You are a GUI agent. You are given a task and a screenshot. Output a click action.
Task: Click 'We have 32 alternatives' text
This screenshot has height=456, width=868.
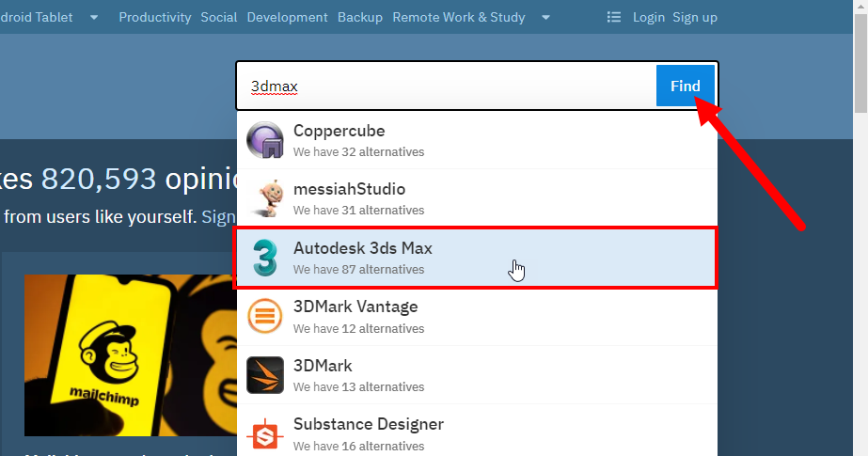click(x=358, y=151)
